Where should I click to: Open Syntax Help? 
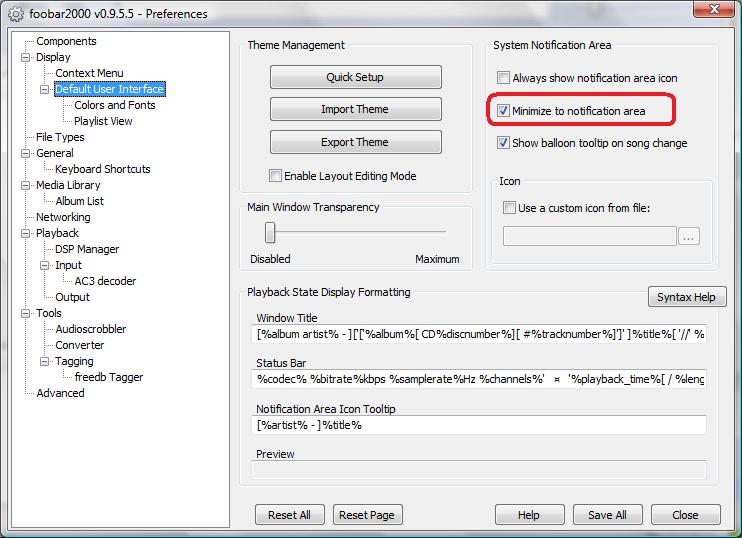coord(687,297)
